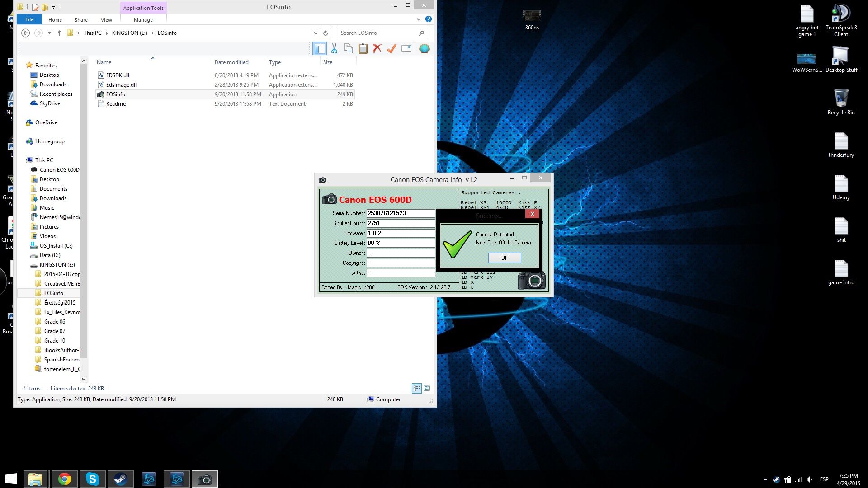Select KINGSTON (E:) in address breadcrumb
The width and height of the screenshot is (868, 488).
click(x=129, y=33)
